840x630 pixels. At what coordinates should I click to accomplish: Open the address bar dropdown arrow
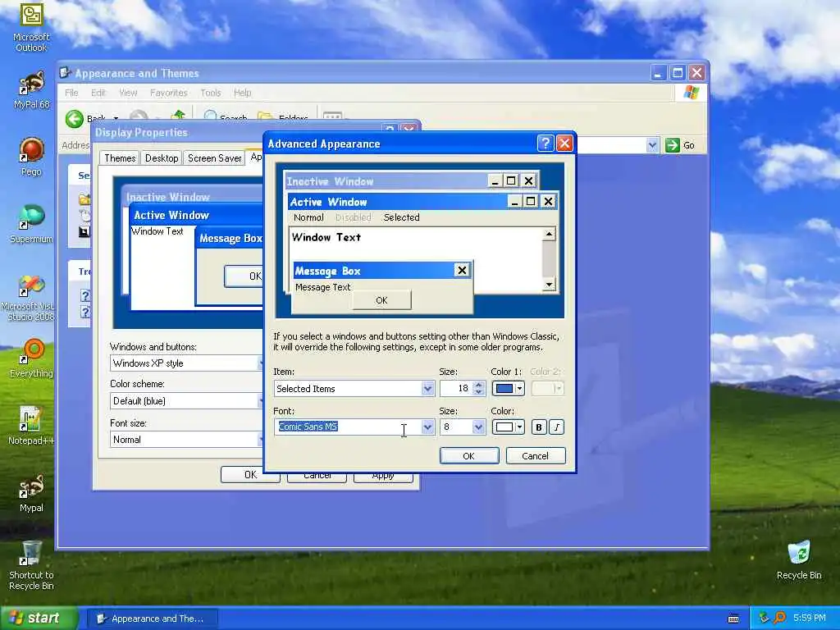652,145
